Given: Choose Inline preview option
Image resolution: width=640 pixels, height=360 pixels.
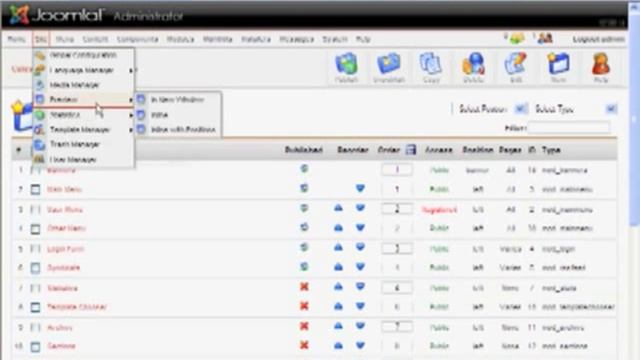Looking at the screenshot, I should [178, 115].
